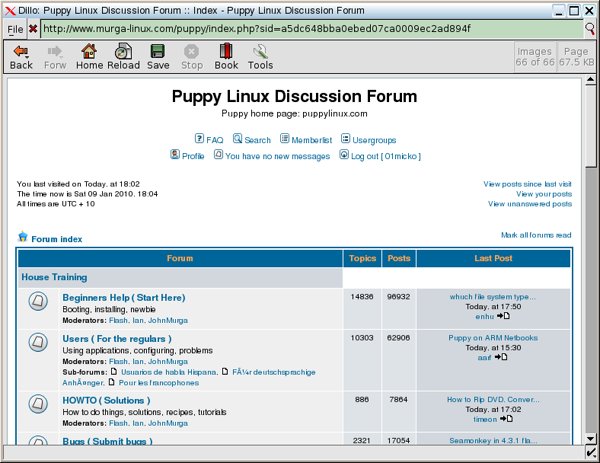Open Bugs ( Submit bugs ) forum

(x=107, y=441)
